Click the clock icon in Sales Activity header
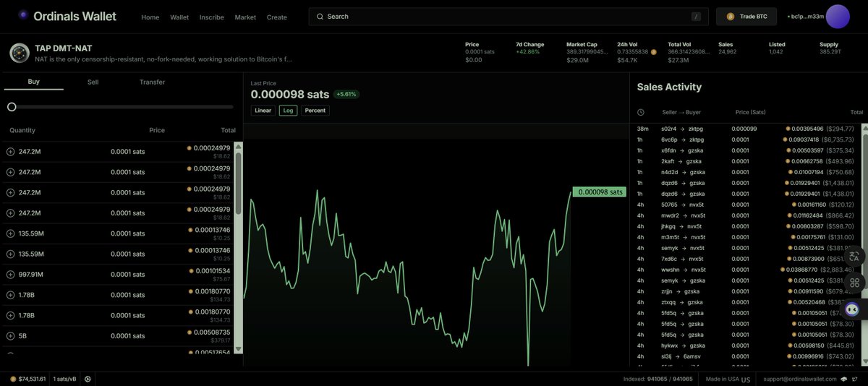868x386 pixels. coord(641,112)
